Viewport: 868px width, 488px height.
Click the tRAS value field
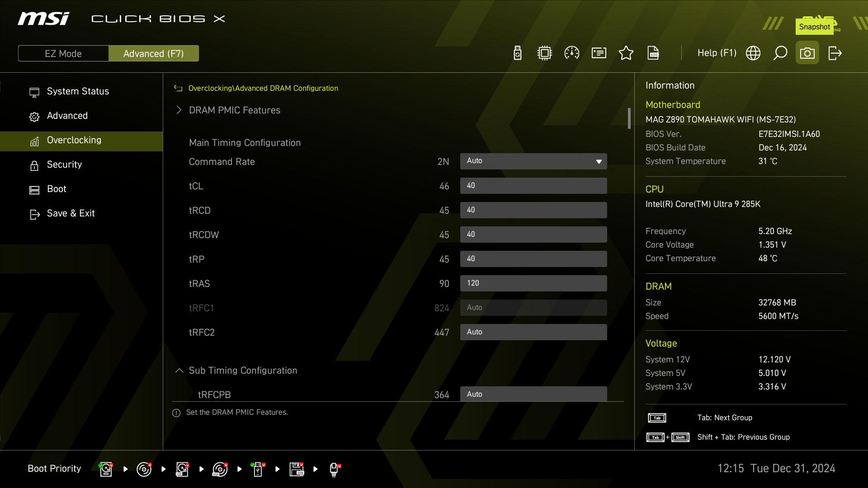[533, 283]
